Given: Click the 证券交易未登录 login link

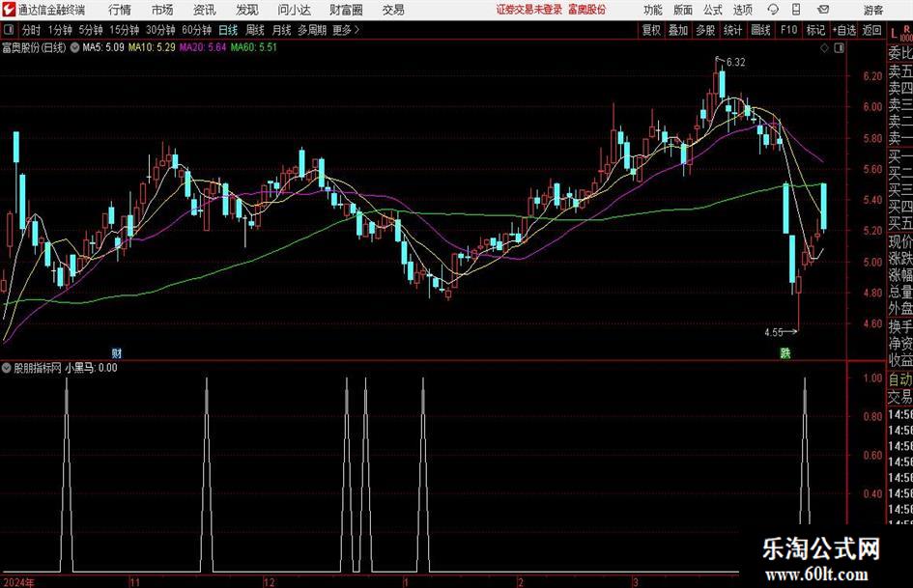Looking at the screenshot, I should [x=529, y=10].
